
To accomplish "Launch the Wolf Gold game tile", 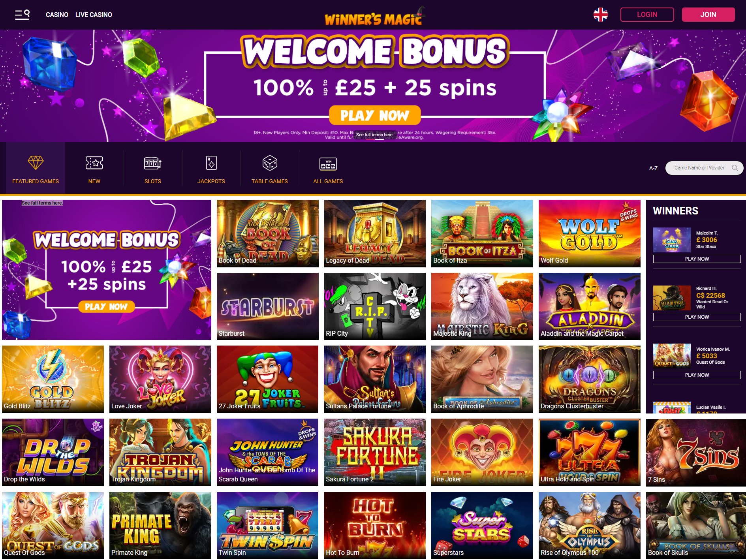I will (590, 233).
